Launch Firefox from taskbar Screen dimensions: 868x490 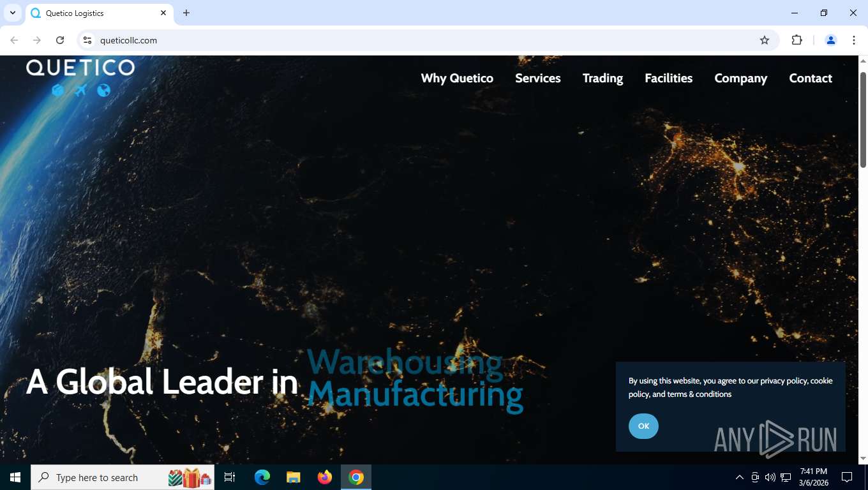click(325, 477)
